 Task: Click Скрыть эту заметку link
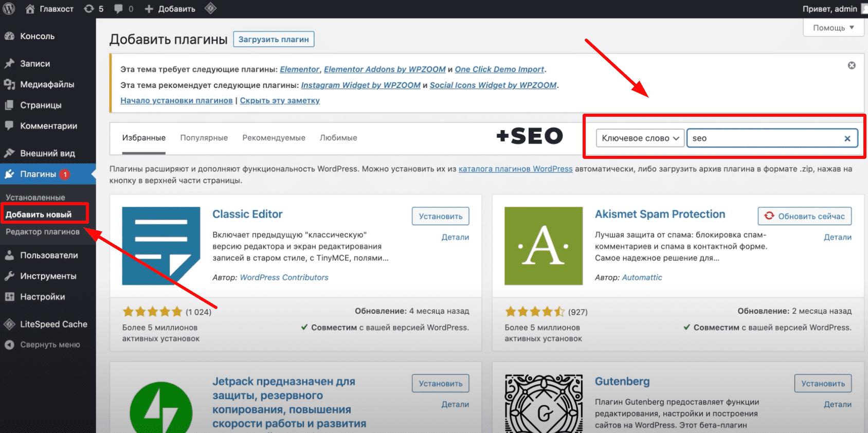(x=280, y=101)
